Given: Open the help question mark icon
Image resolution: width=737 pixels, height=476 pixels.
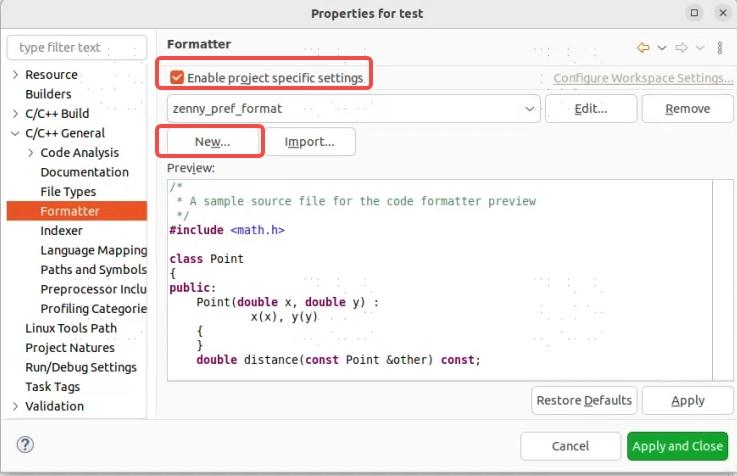Looking at the screenshot, I should (x=25, y=444).
